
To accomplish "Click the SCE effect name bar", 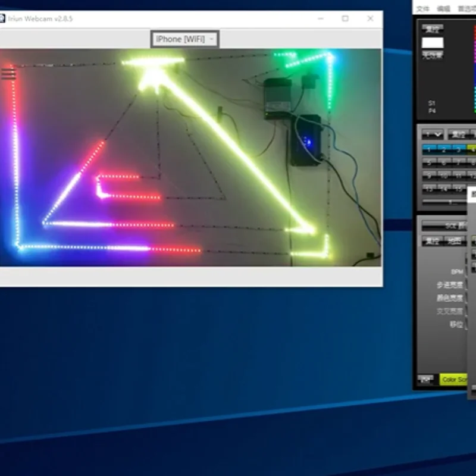I will [x=444, y=226].
